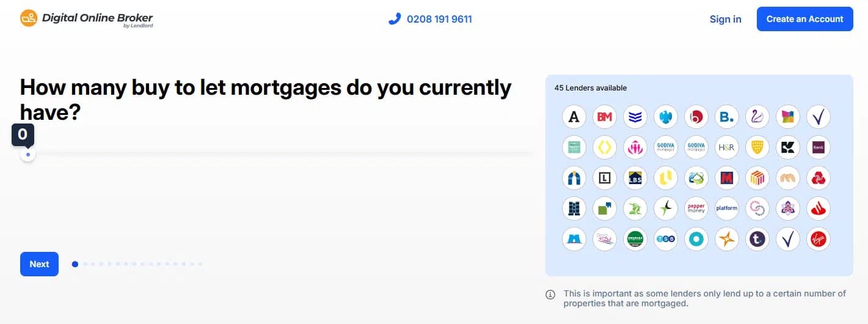
Task: Click the Platform lender logo
Action: (x=727, y=208)
